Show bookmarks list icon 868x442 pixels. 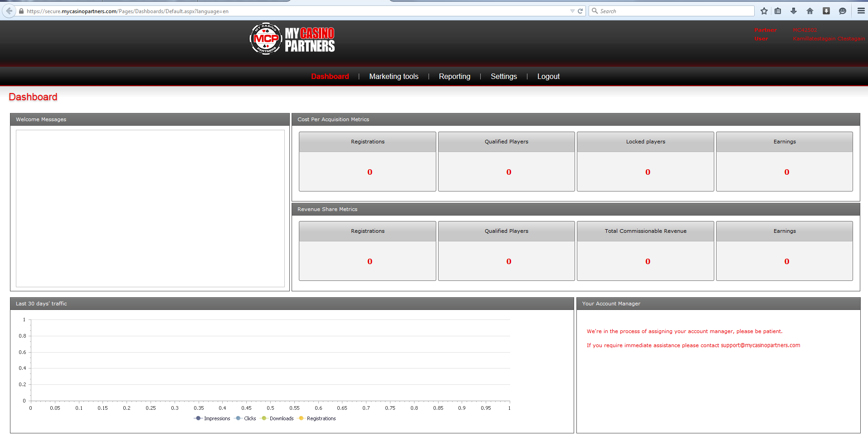(x=778, y=11)
